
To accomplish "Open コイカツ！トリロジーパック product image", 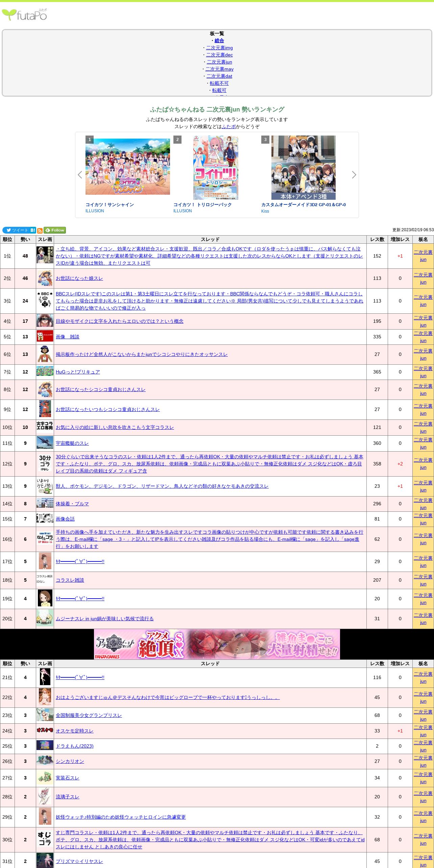I will coord(216,168).
